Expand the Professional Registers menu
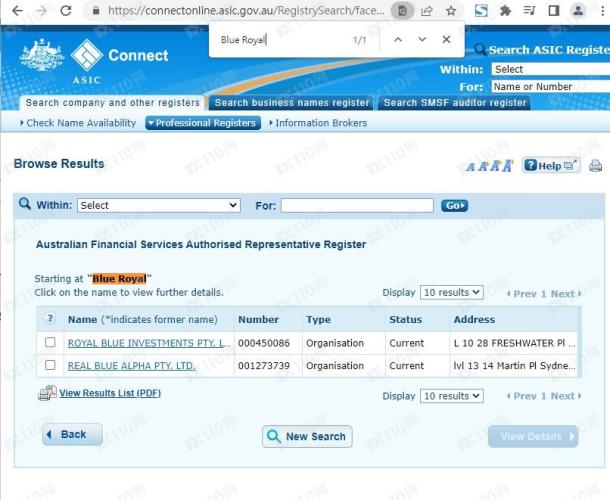Image resolution: width=610 pixels, height=500 pixels. pyautogui.click(x=203, y=123)
